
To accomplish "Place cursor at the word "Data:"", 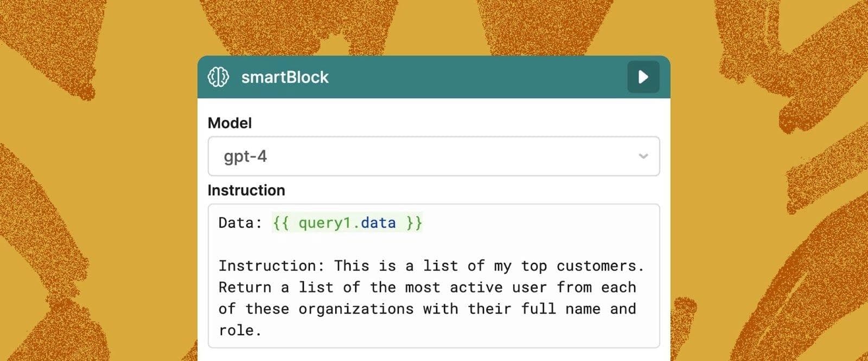I will [x=240, y=223].
